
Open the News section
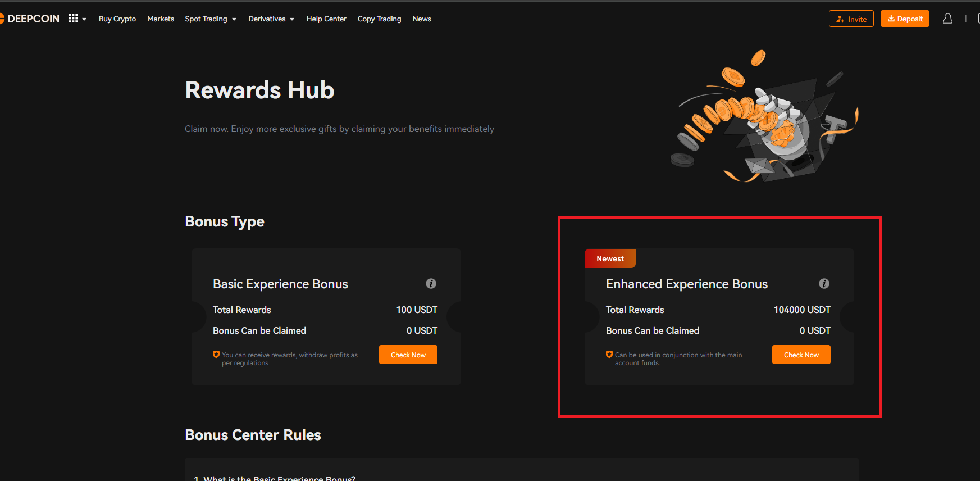pyautogui.click(x=422, y=19)
